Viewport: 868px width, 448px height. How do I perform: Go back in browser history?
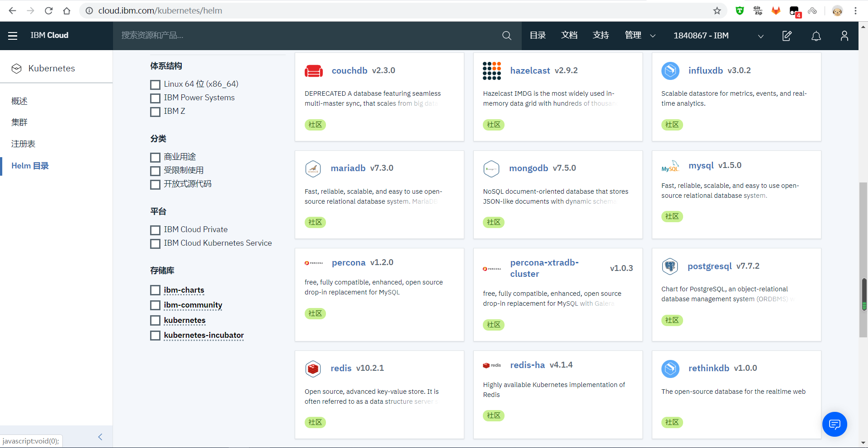click(x=12, y=11)
